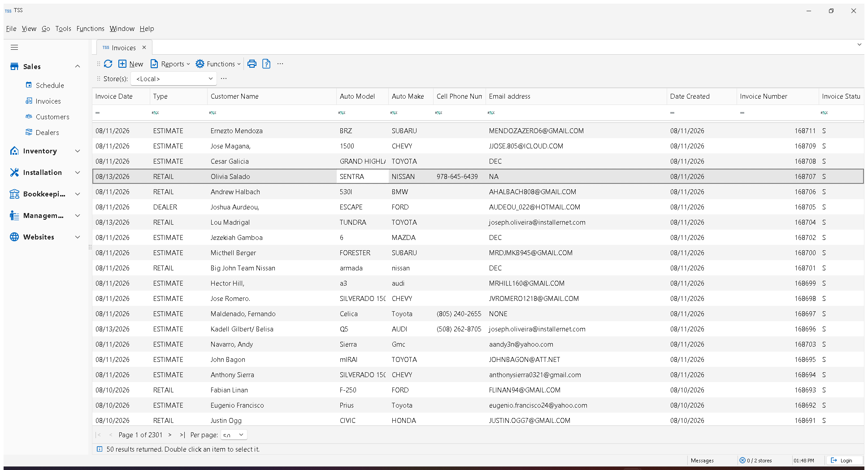The height and width of the screenshot is (470, 868).
Task: Click the Management icon in sidebar
Action: pyautogui.click(x=14, y=215)
